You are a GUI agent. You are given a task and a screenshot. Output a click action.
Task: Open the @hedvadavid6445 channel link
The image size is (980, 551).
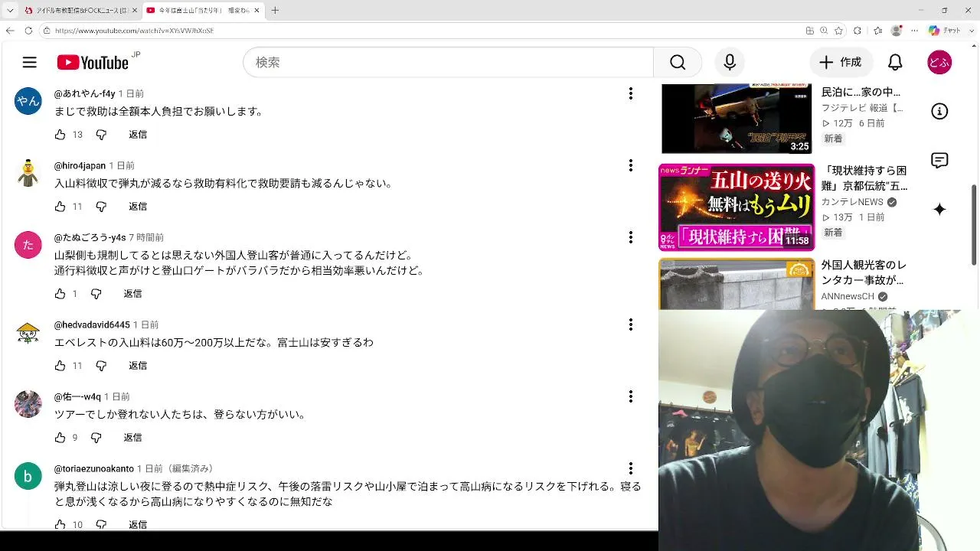(92, 324)
